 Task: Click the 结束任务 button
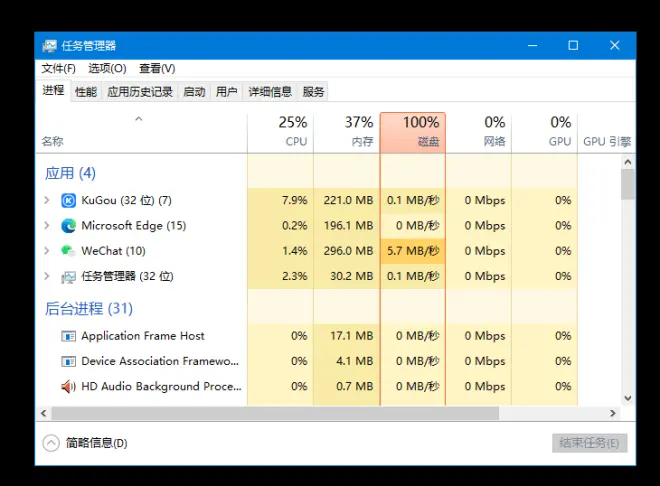[x=589, y=443]
